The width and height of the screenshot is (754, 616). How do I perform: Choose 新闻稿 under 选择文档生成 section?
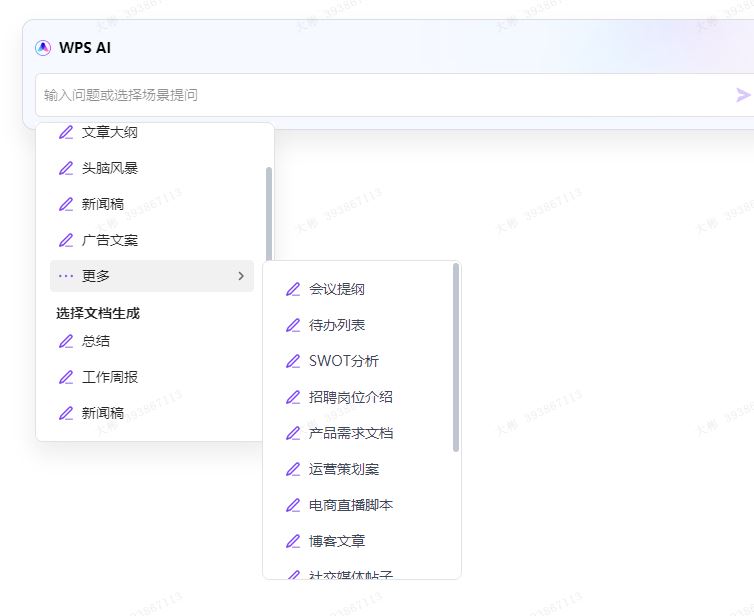pyautogui.click(x=152, y=413)
